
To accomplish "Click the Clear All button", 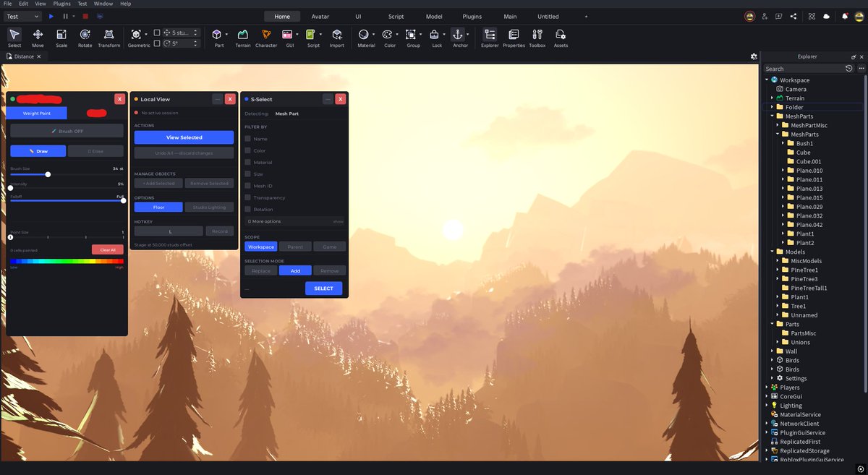I will 108,249.
